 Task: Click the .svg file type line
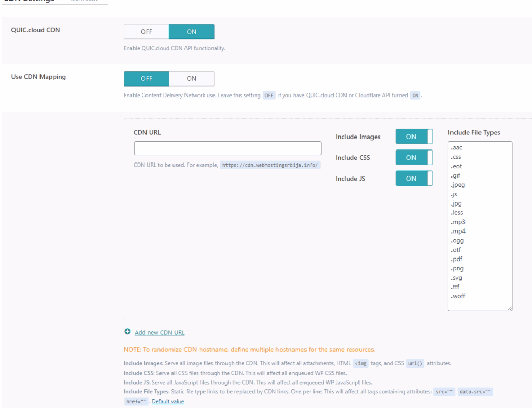point(457,278)
